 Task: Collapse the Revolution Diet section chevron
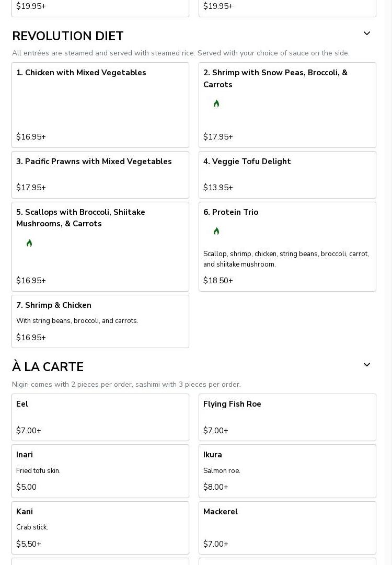click(367, 33)
